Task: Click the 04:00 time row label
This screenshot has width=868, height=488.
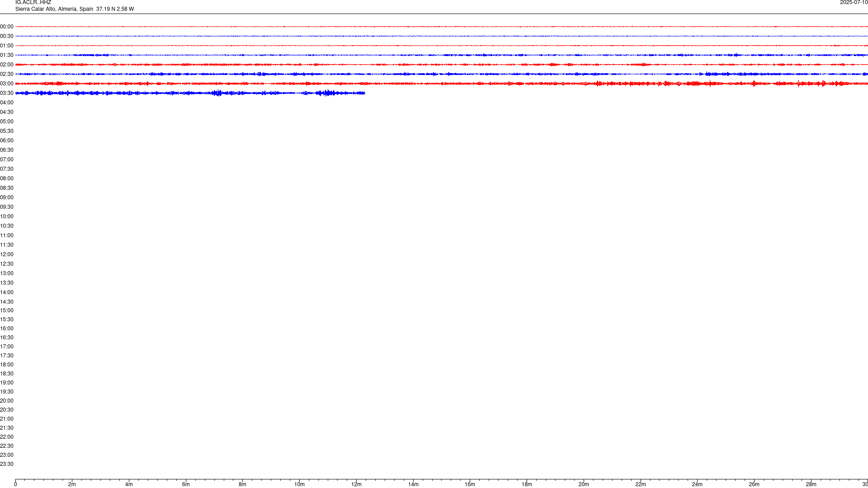Action: [7, 103]
